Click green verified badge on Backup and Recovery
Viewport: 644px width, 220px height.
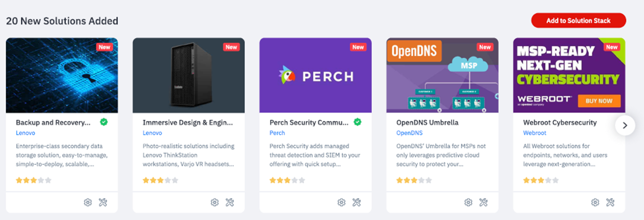pos(104,122)
